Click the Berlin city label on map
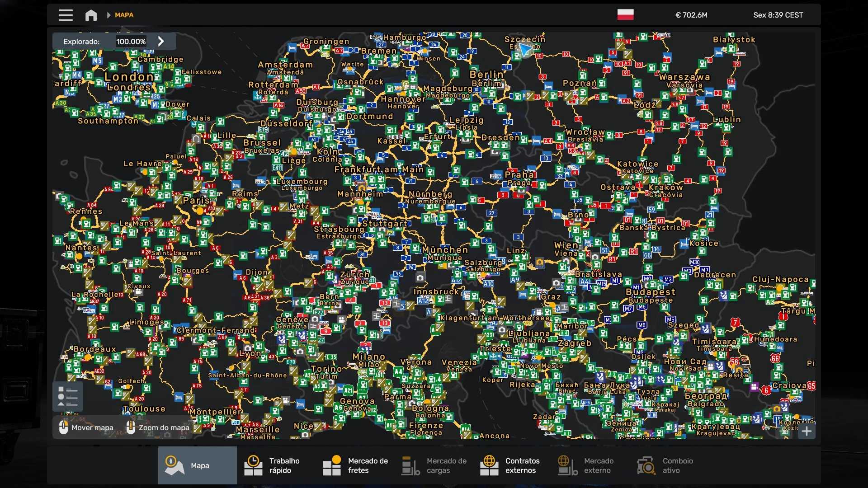The height and width of the screenshot is (488, 868). click(486, 74)
